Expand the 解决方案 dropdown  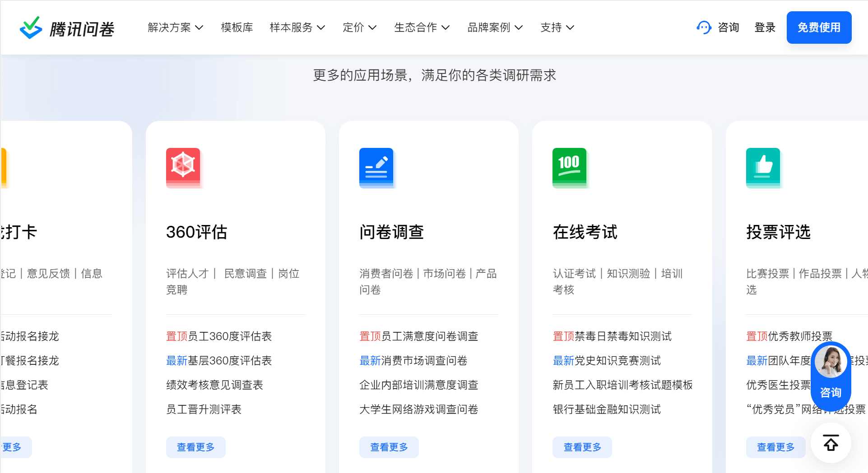tap(176, 28)
